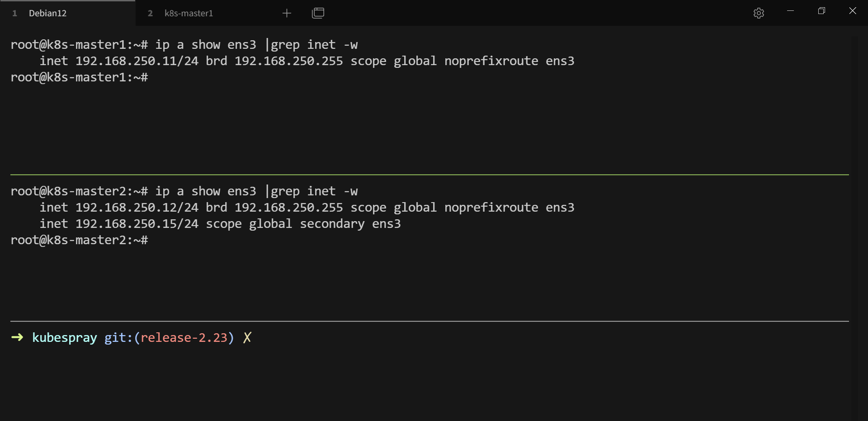Click the kubespray directory name in prompt
This screenshot has width=868, height=421.
click(65, 338)
